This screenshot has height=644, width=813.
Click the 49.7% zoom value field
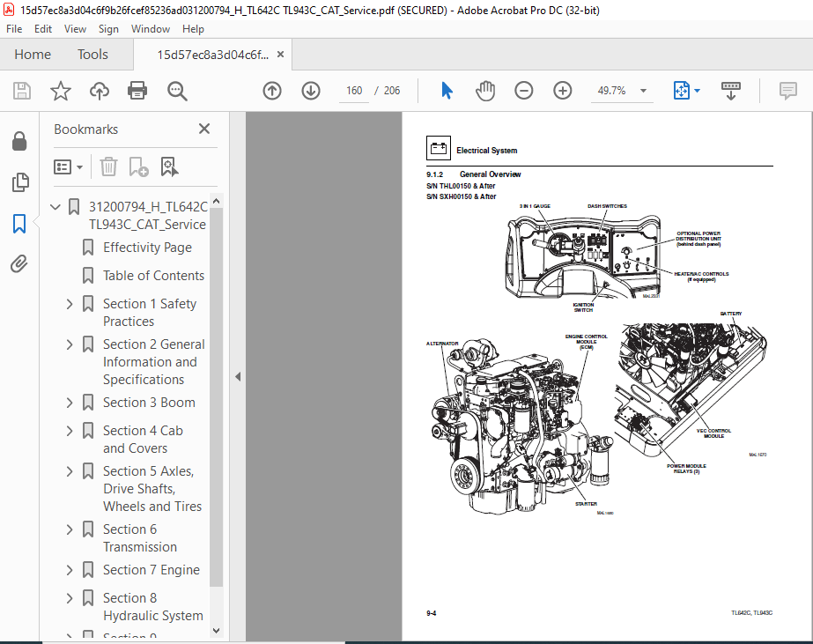[x=612, y=91]
